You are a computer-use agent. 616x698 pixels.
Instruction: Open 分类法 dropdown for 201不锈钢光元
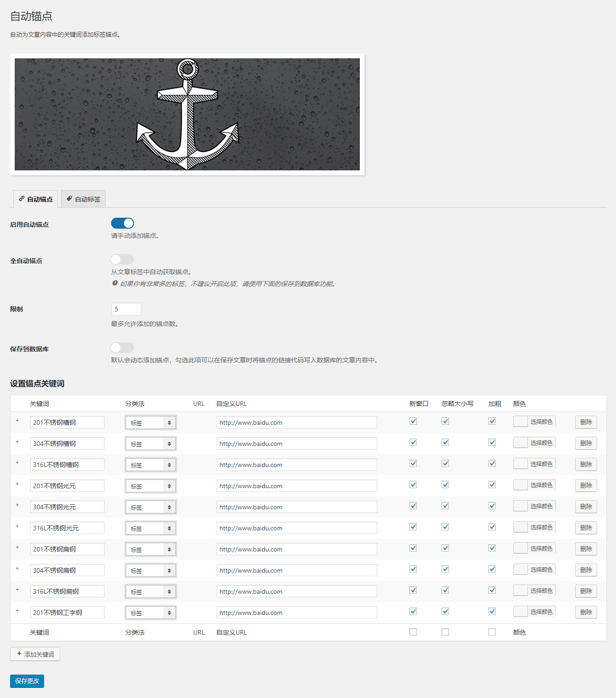point(151,486)
